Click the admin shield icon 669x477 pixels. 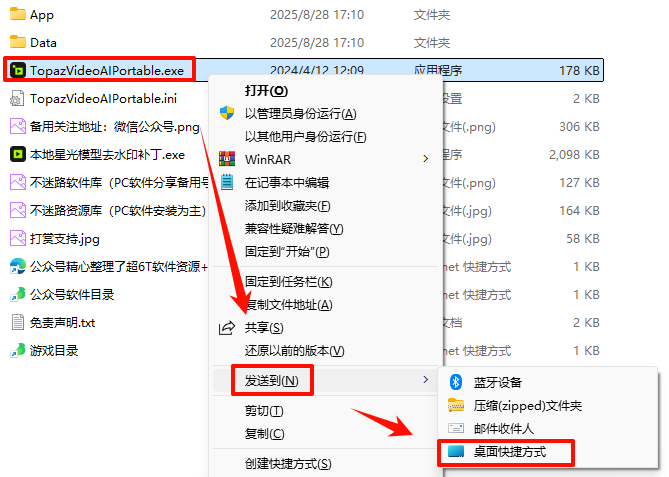pyautogui.click(x=227, y=113)
